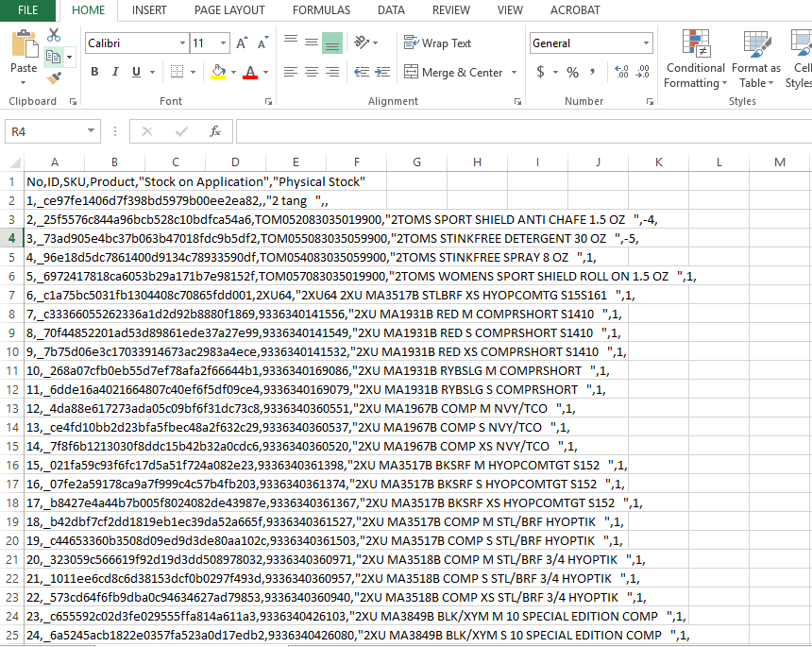Apply yellow Fill Color bucket
Image resolution: width=812 pixels, height=647 pixels.
pyautogui.click(x=218, y=72)
